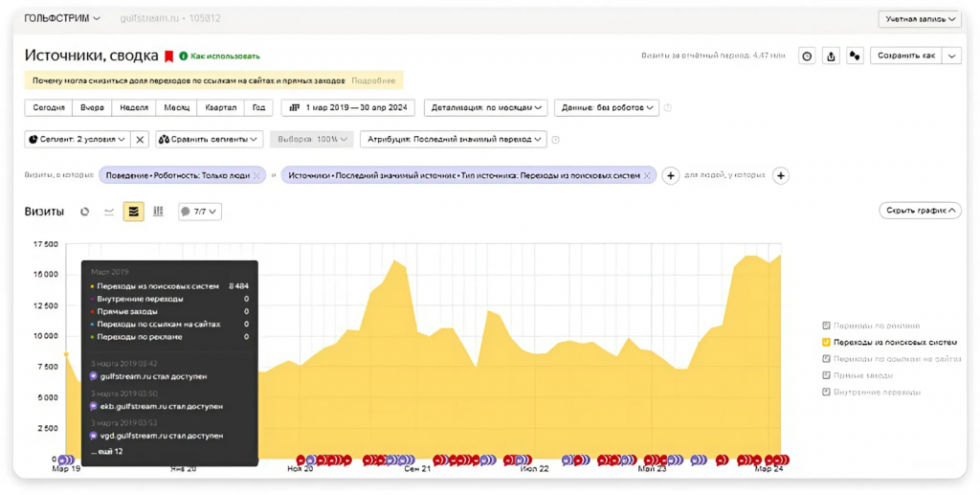
Task: Select the 'Квартал' period tab
Action: pyautogui.click(x=220, y=108)
